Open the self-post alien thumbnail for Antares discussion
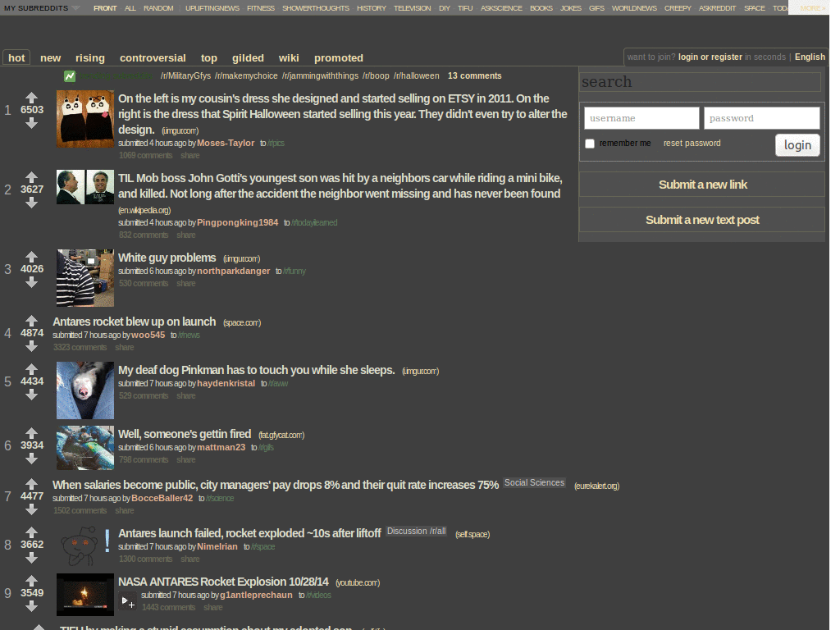Image resolution: width=840 pixels, height=630 pixels. click(85, 546)
